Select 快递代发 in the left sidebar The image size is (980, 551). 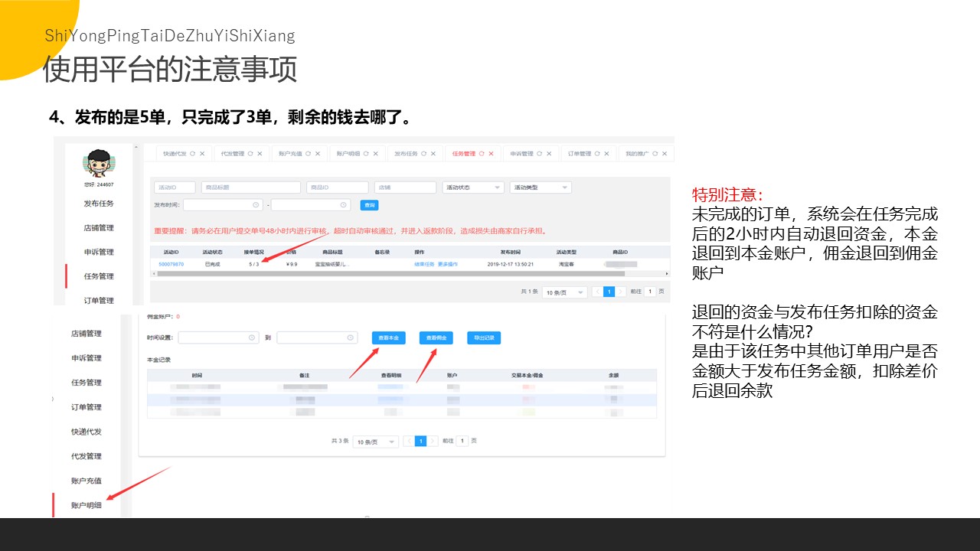point(86,432)
